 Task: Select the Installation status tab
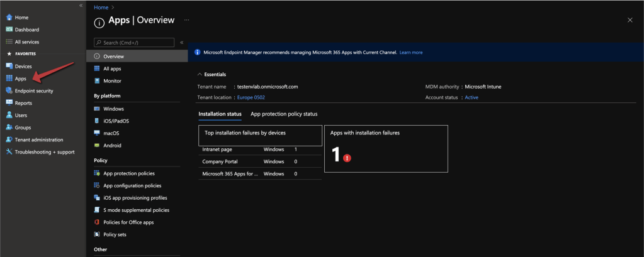pos(220,114)
